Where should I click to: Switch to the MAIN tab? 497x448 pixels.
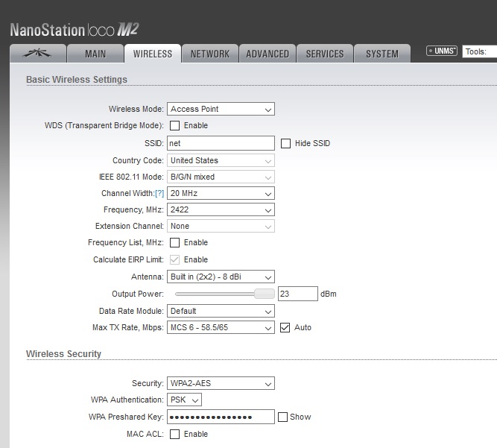tap(95, 54)
